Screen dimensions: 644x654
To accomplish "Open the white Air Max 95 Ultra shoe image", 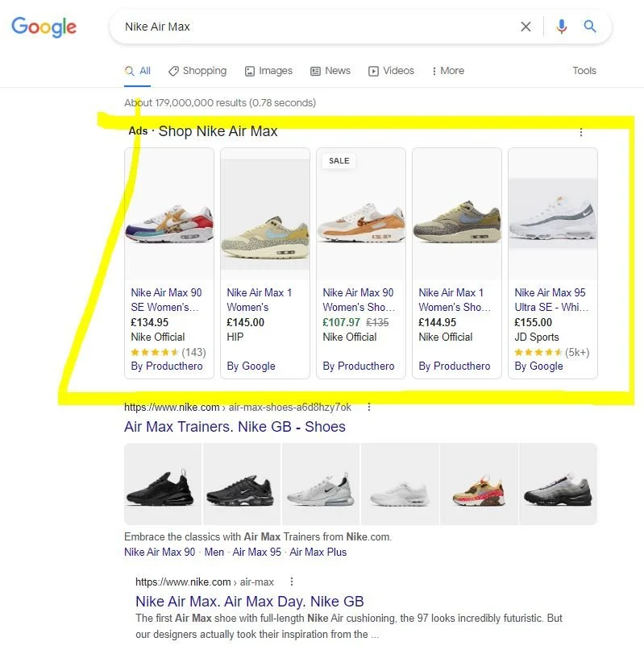I will (553, 213).
